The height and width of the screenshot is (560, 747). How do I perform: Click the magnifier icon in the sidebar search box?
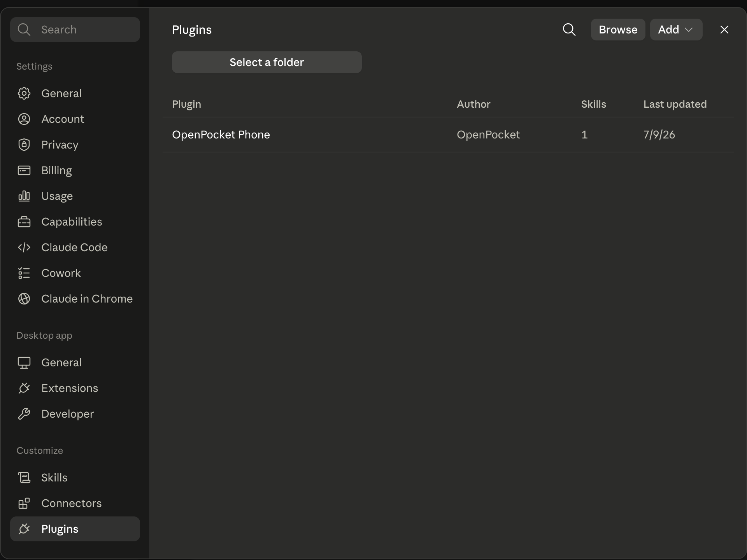[x=24, y=30]
